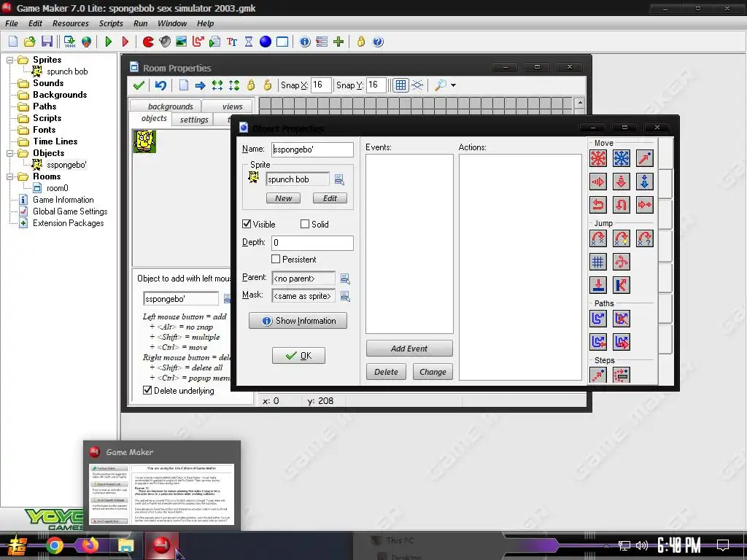Create a path using path toolbar icon
Viewport: 747px width, 560px height.
(198, 42)
